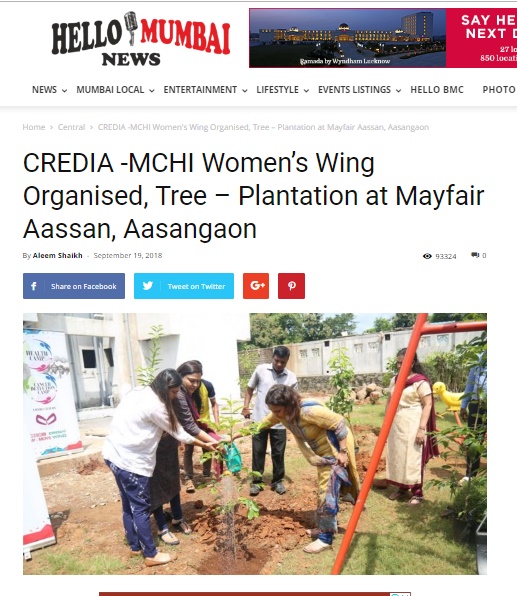Expand the ENTERTAINMENT dropdown arrow
This screenshot has width=517, height=596.
pos(245,90)
